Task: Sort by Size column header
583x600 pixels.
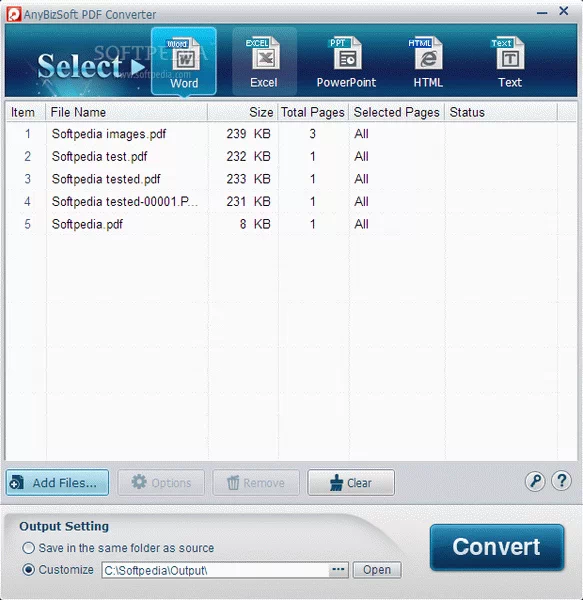Action: pos(243,112)
